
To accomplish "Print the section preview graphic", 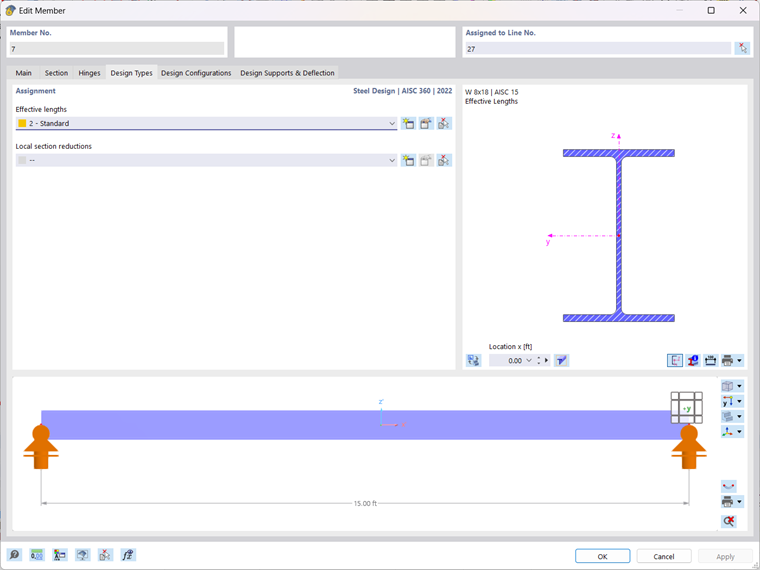I will coord(728,360).
